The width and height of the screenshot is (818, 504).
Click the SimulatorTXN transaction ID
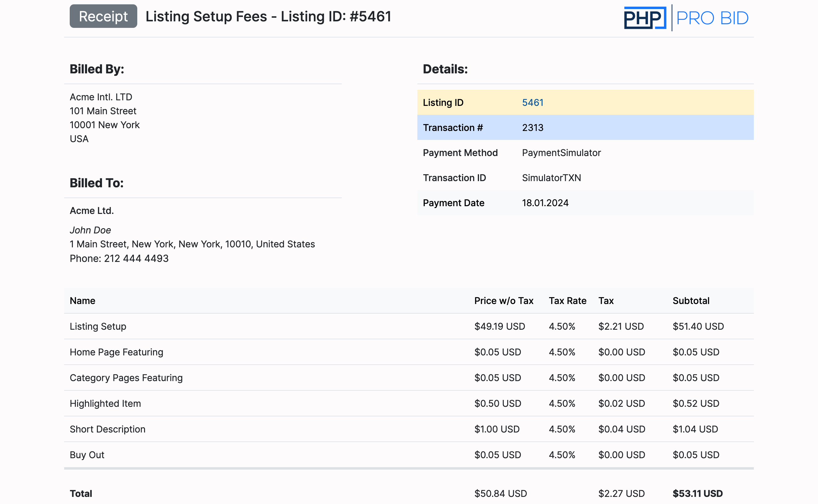(551, 178)
